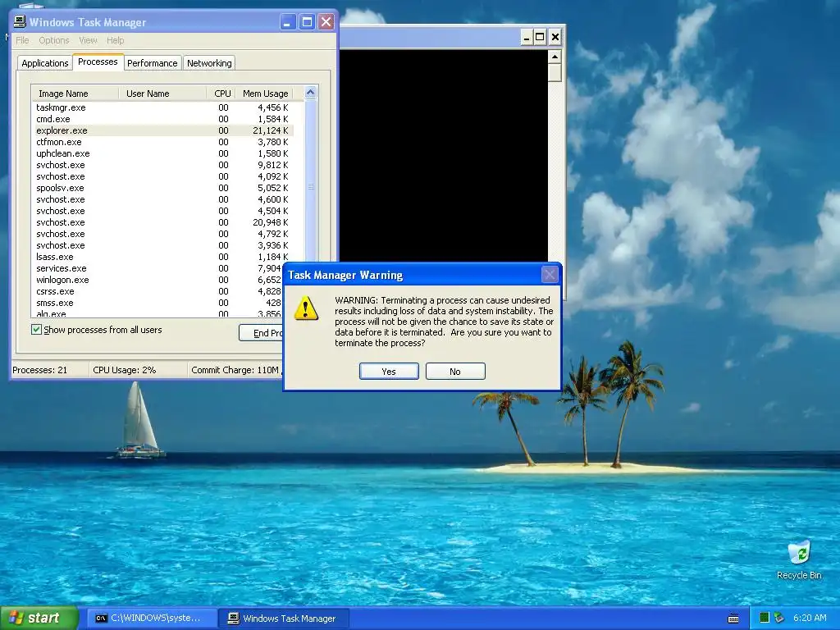840x630 pixels.
Task: Select the csrss.exe process row
Action: click(x=158, y=291)
